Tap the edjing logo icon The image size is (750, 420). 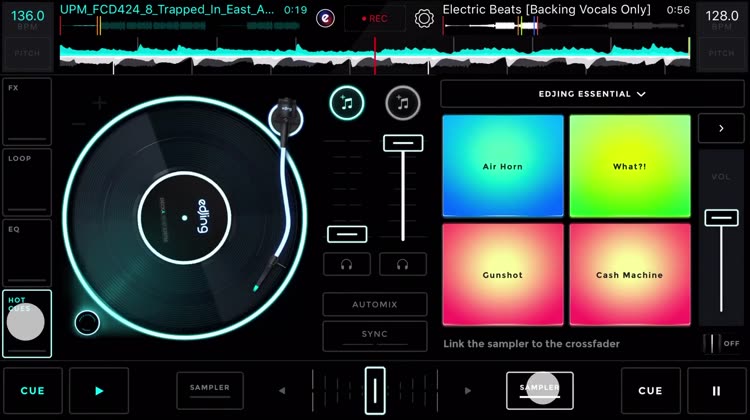(x=325, y=18)
